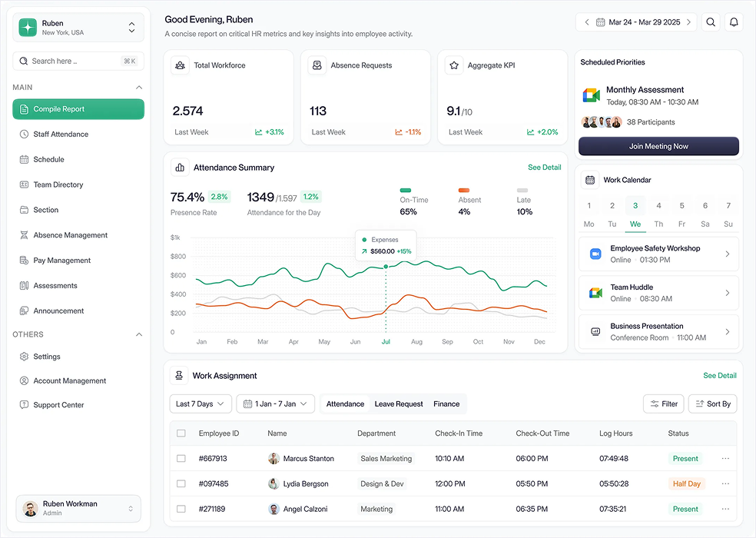Click the On-Time green legend swatch

coord(406,190)
